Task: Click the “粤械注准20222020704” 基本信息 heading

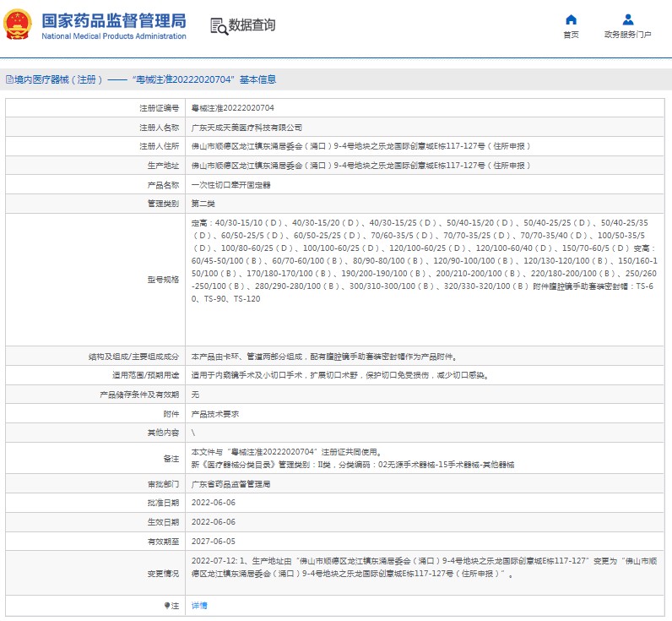Action: click(x=204, y=79)
